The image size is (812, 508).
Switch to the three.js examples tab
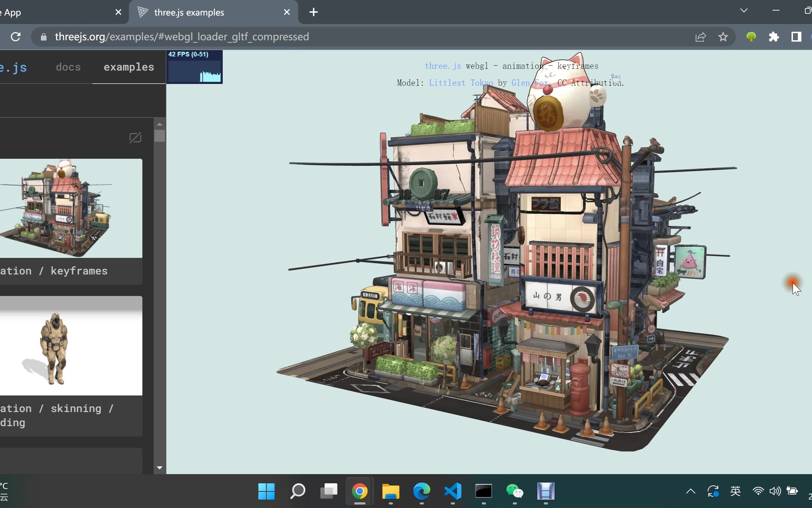pyautogui.click(x=213, y=12)
